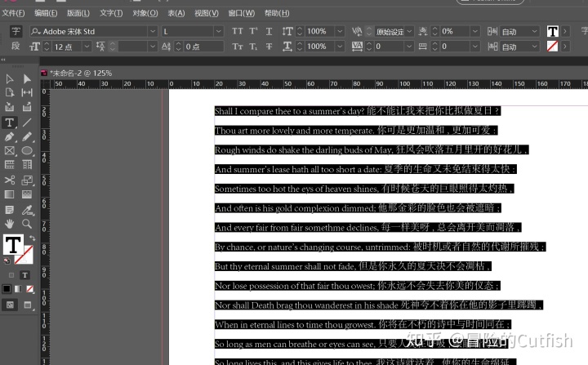Click the toolbox stroke none swatch
Viewport: 588px width, 365px height.
[24, 256]
